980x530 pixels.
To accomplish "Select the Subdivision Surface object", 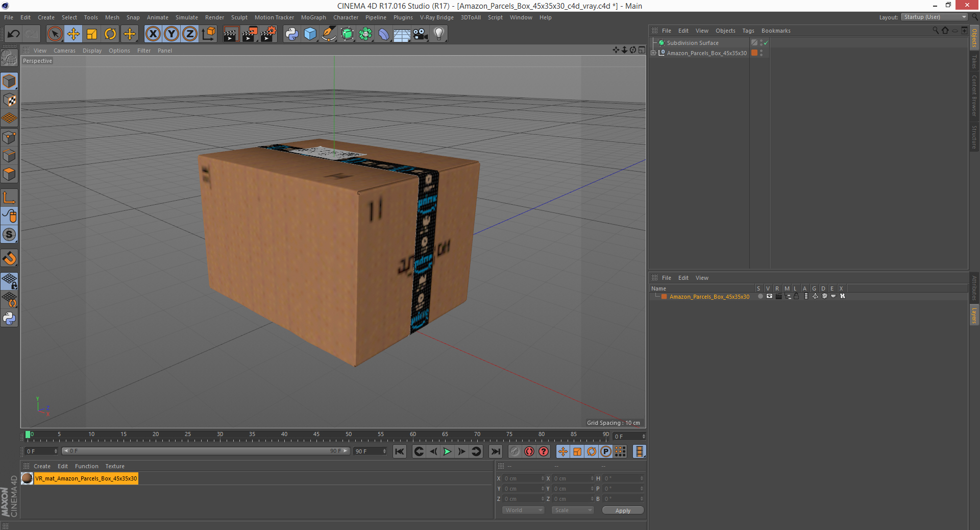I will click(692, 43).
